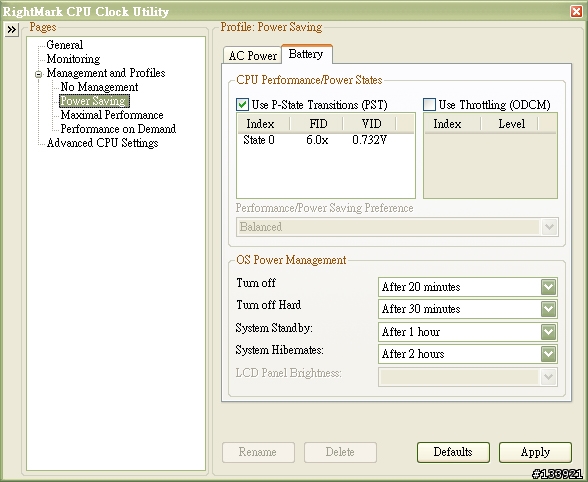Enable Use Throttling (ODCM) checkbox
The height and width of the screenshot is (482, 588).
coord(429,105)
